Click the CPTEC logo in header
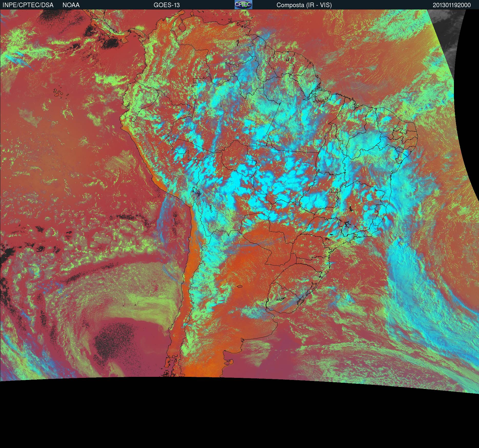The width and height of the screenshot is (479, 448). [x=243, y=5]
